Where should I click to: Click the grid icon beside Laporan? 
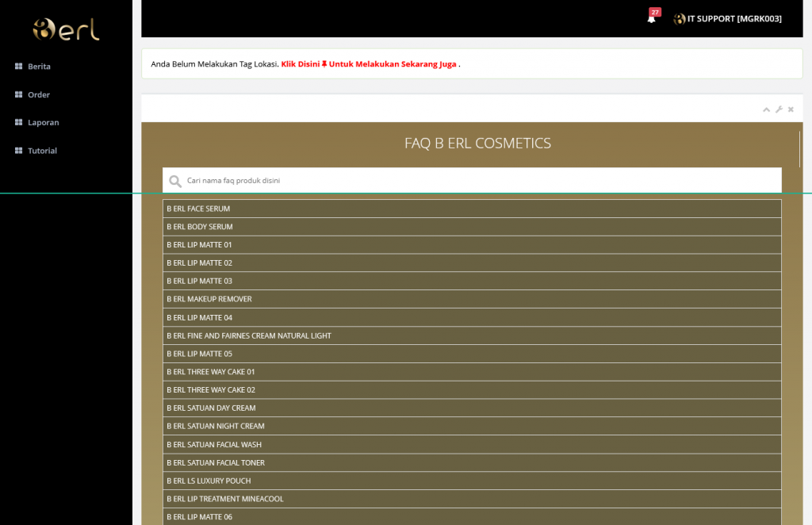pos(18,123)
